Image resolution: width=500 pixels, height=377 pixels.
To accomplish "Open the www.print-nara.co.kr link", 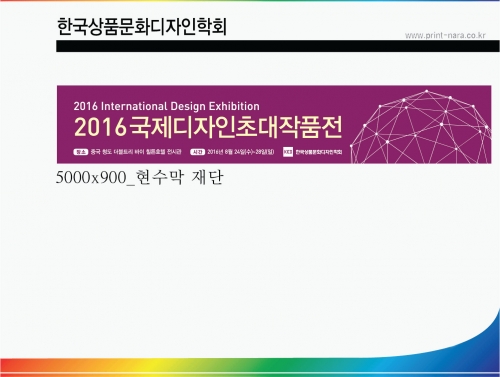I will pos(445,35).
